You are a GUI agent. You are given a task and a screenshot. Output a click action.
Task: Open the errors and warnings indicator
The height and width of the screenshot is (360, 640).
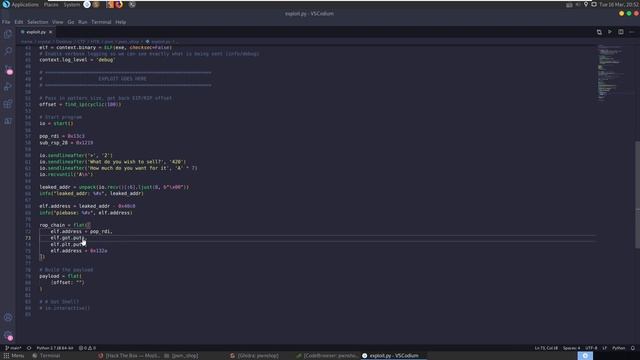click(x=87, y=348)
